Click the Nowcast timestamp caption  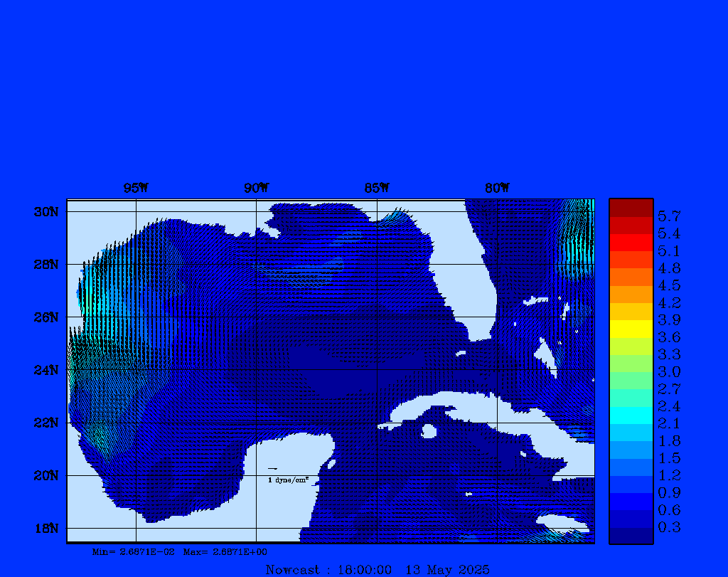[x=377, y=569]
